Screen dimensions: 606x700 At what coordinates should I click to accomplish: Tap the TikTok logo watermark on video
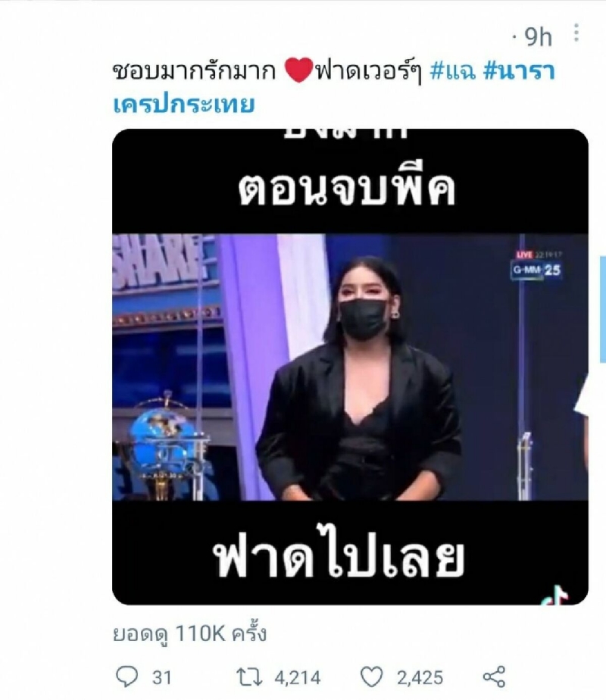(x=556, y=595)
